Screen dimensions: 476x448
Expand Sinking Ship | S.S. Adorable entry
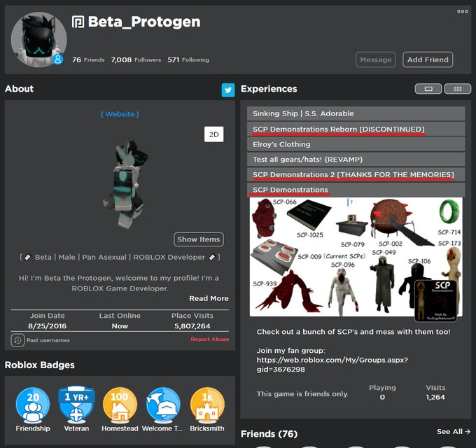coord(356,113)
